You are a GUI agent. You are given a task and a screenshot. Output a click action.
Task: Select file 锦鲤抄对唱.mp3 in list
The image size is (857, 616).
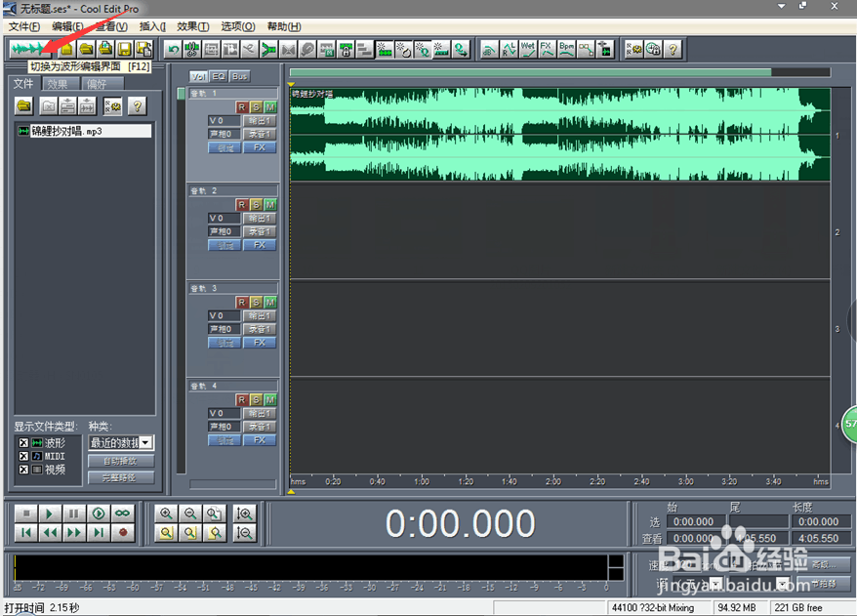coord(84,131)
